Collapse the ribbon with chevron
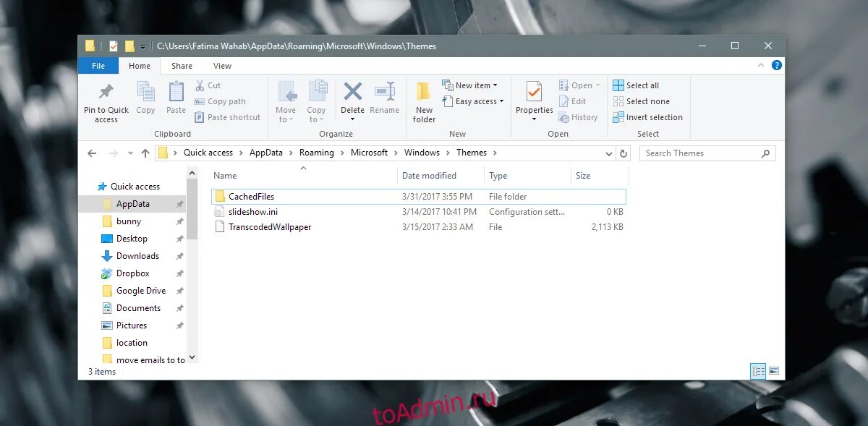868x426 pixels. 759,65
